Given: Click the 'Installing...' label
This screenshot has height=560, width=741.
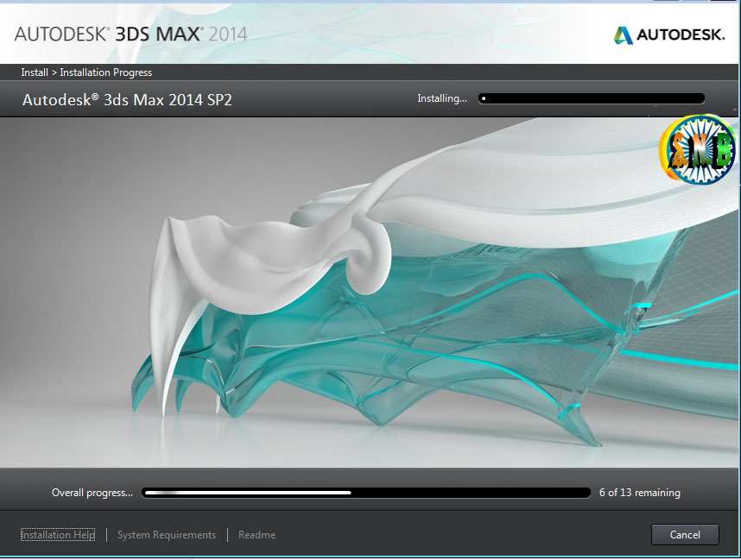Looking at the screenshot, I should coord(442,98).
